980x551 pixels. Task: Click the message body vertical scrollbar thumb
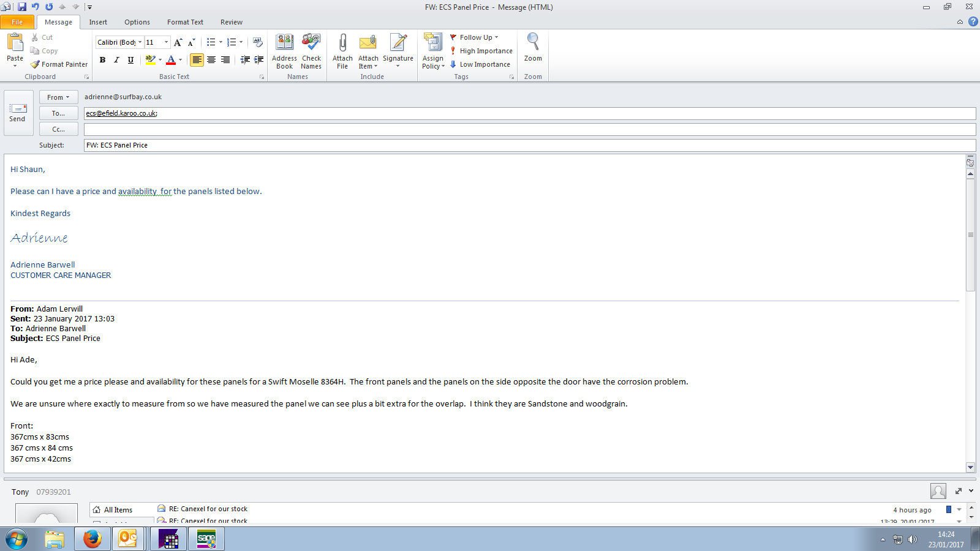[x=970, y=235]
